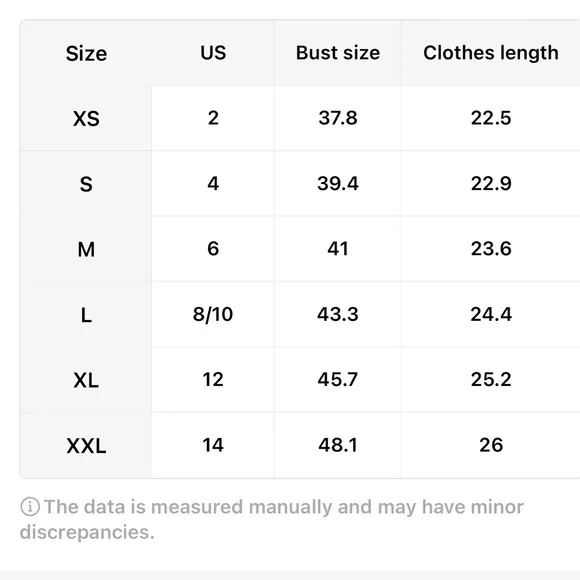
Task: Select the XL size row label
Action: pyautogui.click(x=86, y=380)
